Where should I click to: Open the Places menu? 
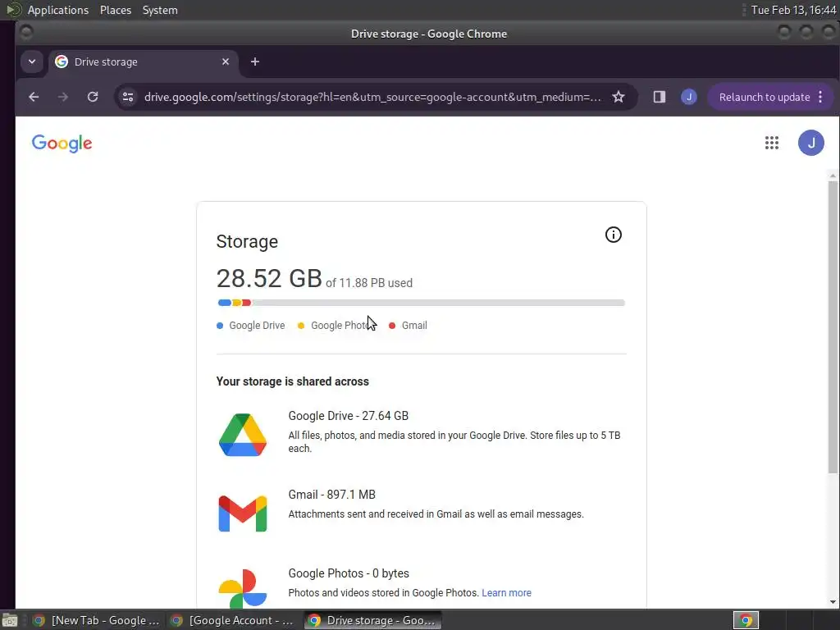[x=116, y=10]
